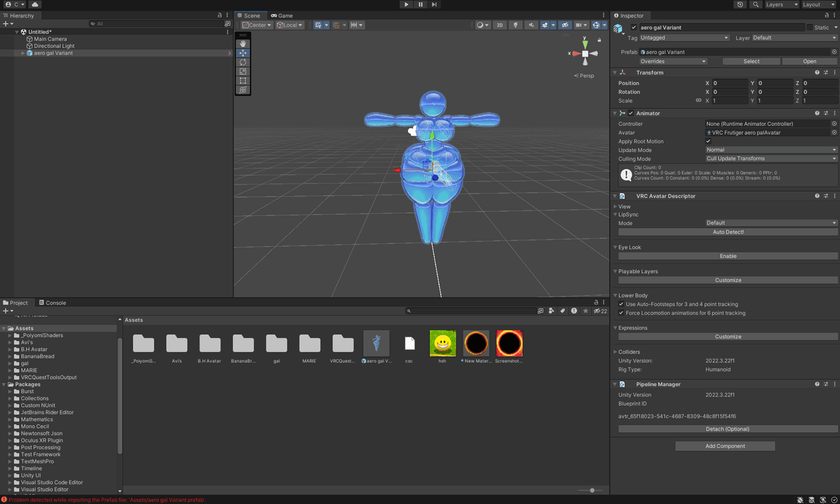Open the Layout dropdown in top bar
This screenshot has height=504, width=840.
pyautogui.click(x=817, y=5)
